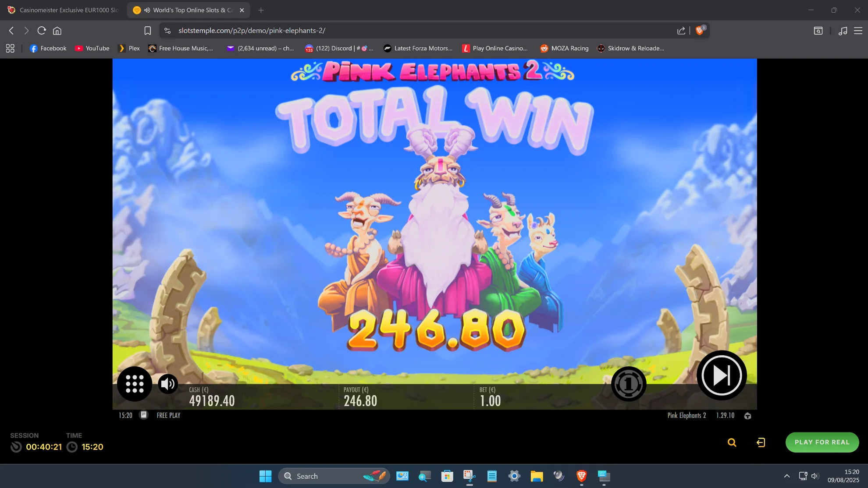The image size is (868, 488).
Task: Go back in browser history
Action: [x=12, y=31]
